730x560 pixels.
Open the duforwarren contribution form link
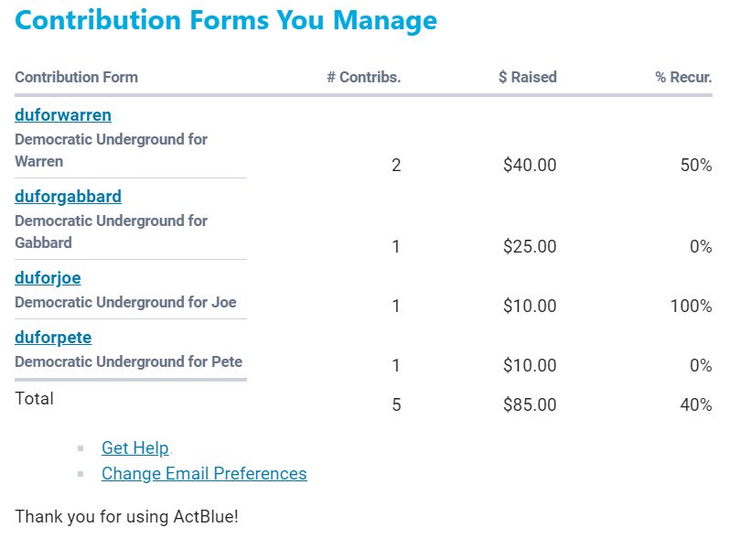click(63, 115)
